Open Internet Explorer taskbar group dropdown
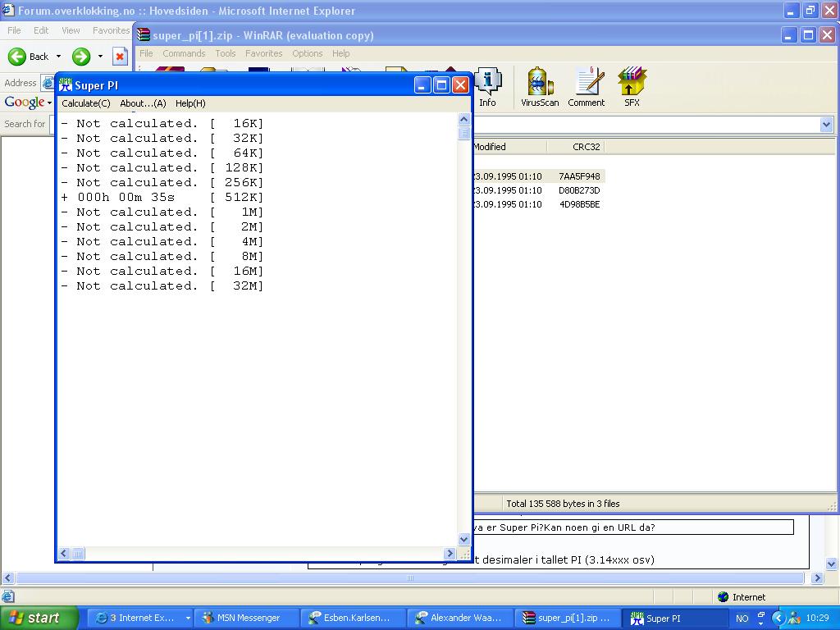This screenshot has width=840, height=630. (x=188, y=618)
